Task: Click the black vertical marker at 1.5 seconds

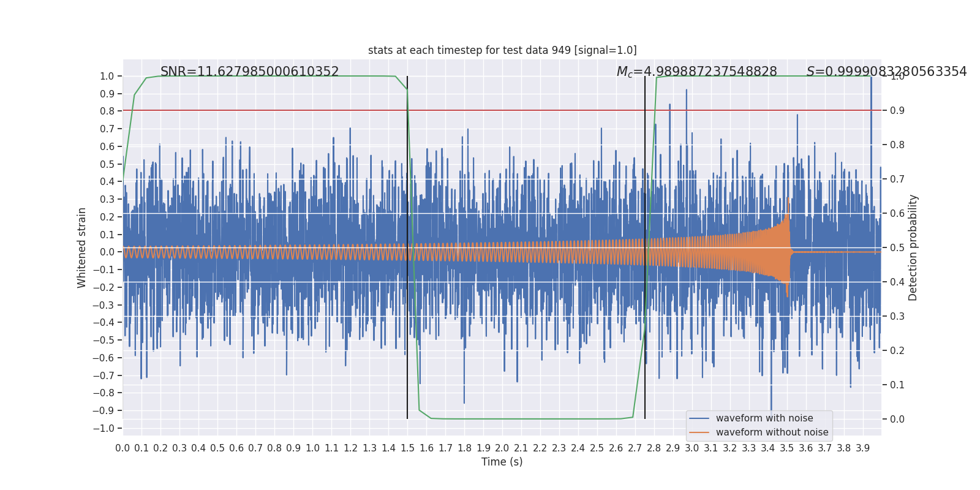Action: [x=407, y=247]
